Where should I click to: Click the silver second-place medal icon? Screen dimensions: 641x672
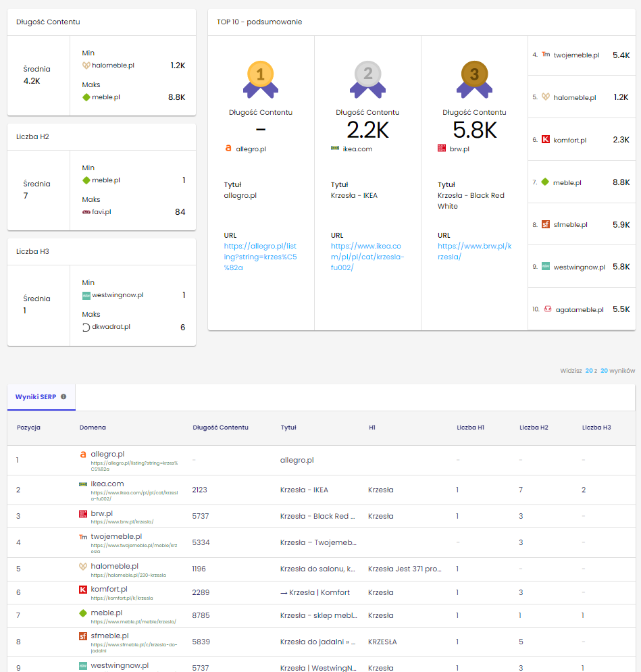[x=367, y=79]
